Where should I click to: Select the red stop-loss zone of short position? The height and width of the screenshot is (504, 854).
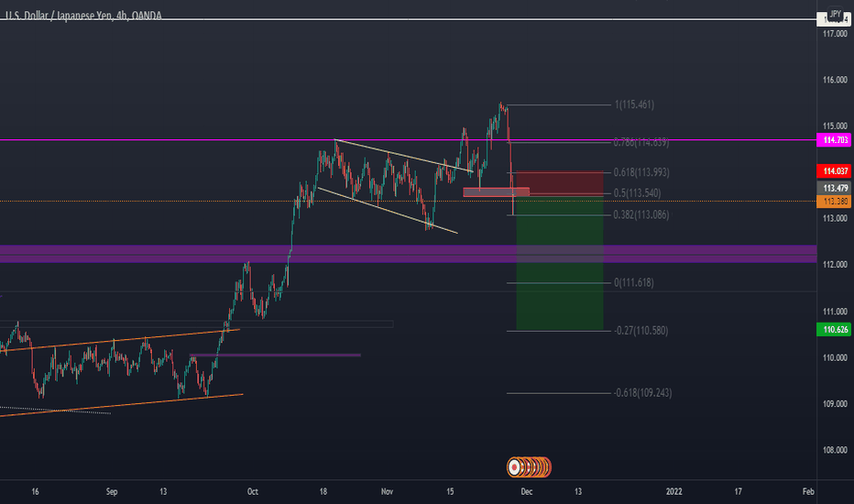(x=559, y=183)
